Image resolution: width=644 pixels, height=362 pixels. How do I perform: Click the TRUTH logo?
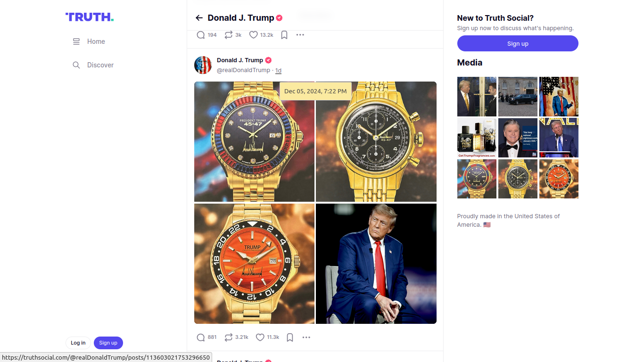[x=90, y=17]
